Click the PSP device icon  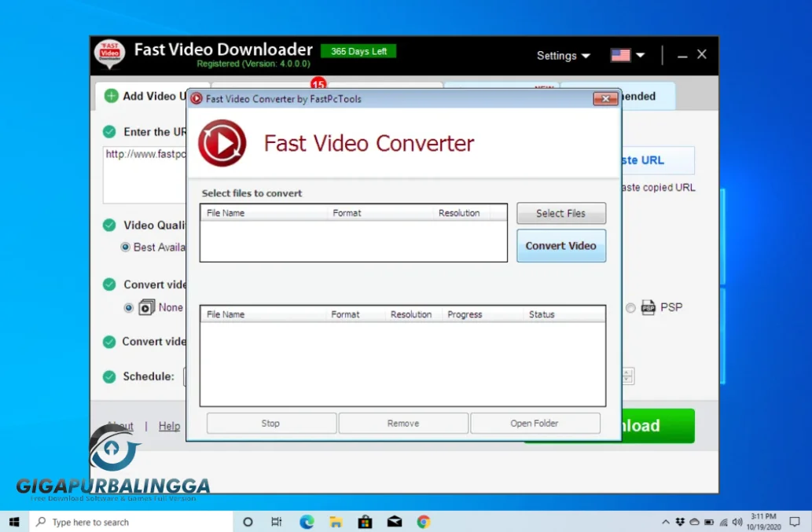pos(648,307)
